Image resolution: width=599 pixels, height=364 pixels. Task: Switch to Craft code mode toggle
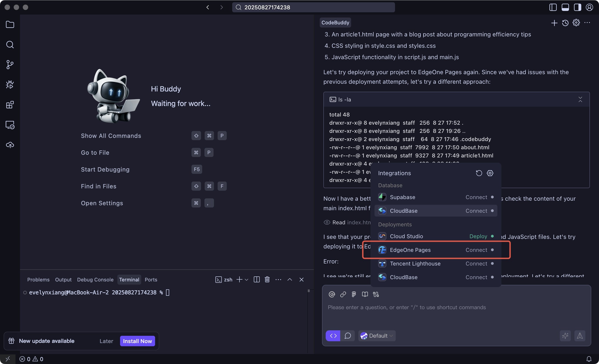[333, 336]
